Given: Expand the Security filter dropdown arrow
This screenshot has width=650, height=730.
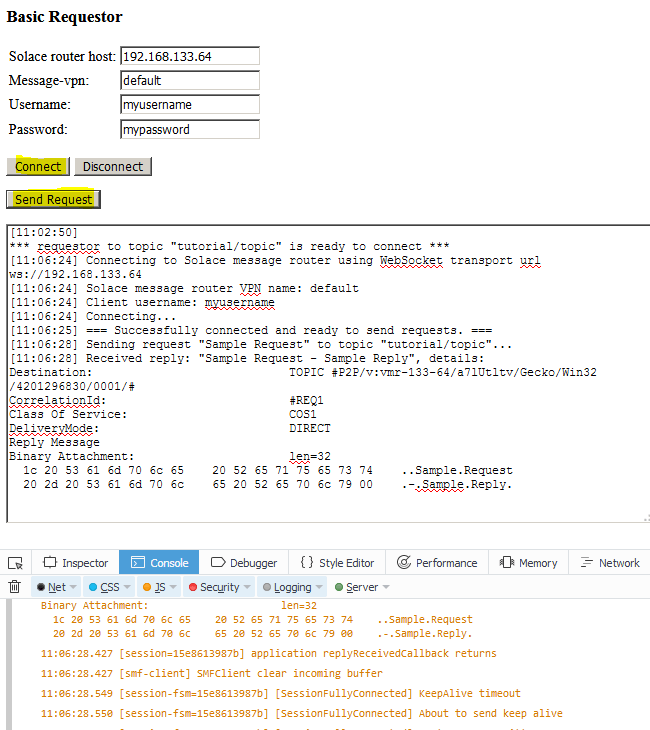Looking at the screenshot, I should coord(247,587).
